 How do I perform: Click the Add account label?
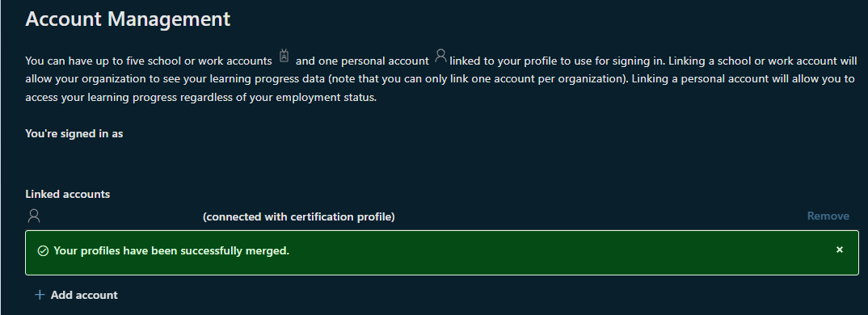coord(84,295)
